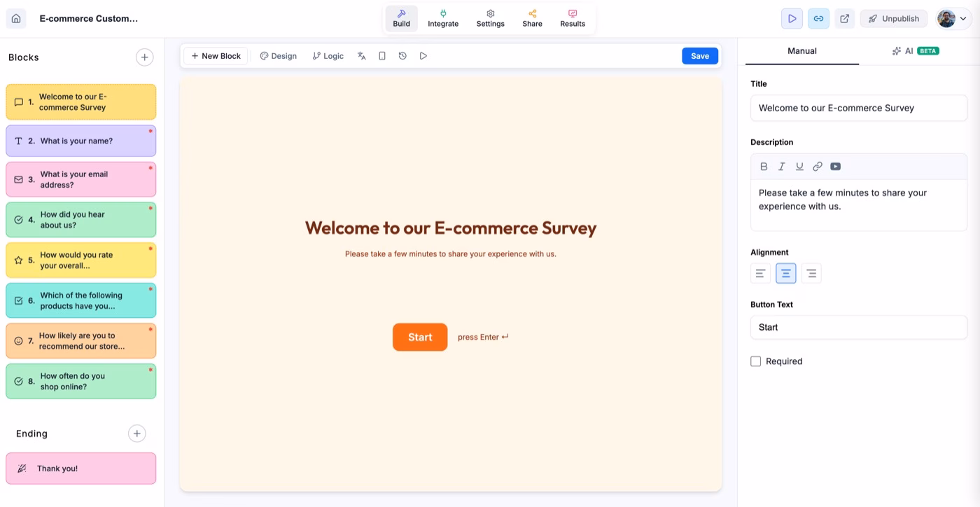Open the version history icon

[x=402, y=56]
